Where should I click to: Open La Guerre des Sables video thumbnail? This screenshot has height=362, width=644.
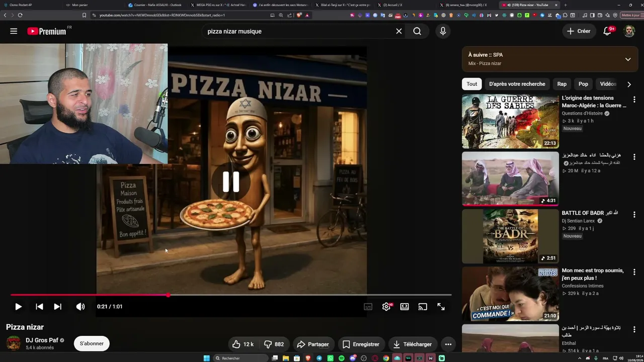510,121
